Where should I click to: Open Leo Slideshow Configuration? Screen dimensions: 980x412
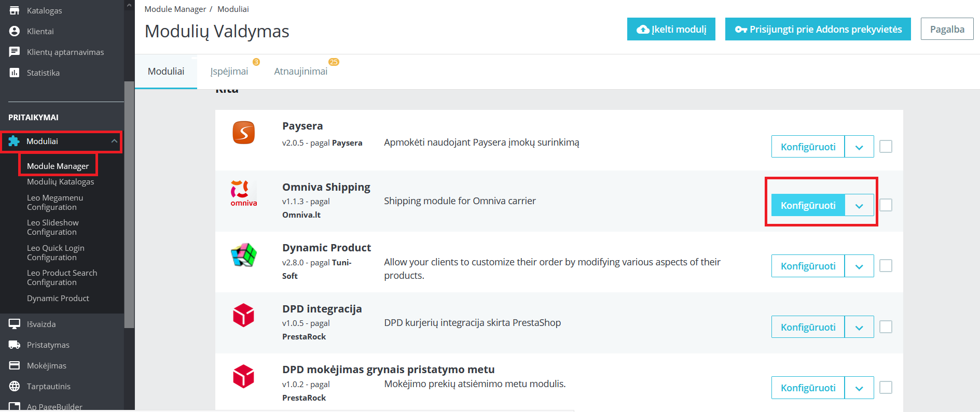tap(53, 228)
